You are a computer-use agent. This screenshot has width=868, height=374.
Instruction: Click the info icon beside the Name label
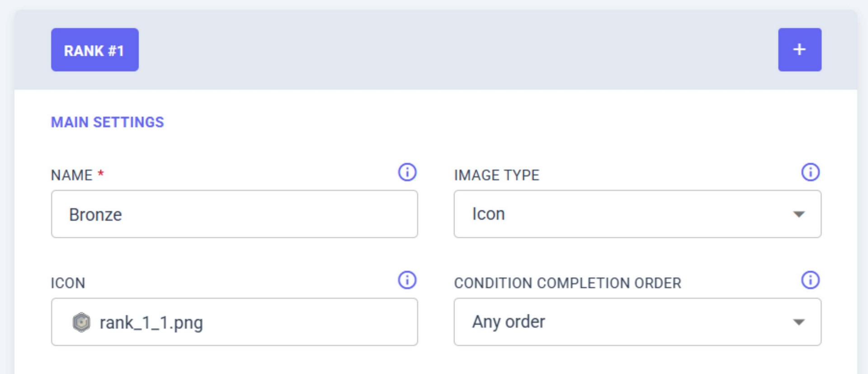tap(407, 172)
